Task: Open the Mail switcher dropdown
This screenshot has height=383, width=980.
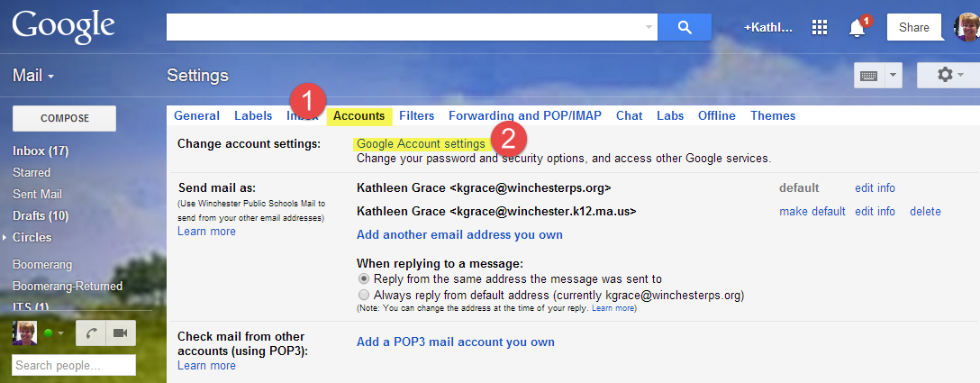Action: point(33,76)
